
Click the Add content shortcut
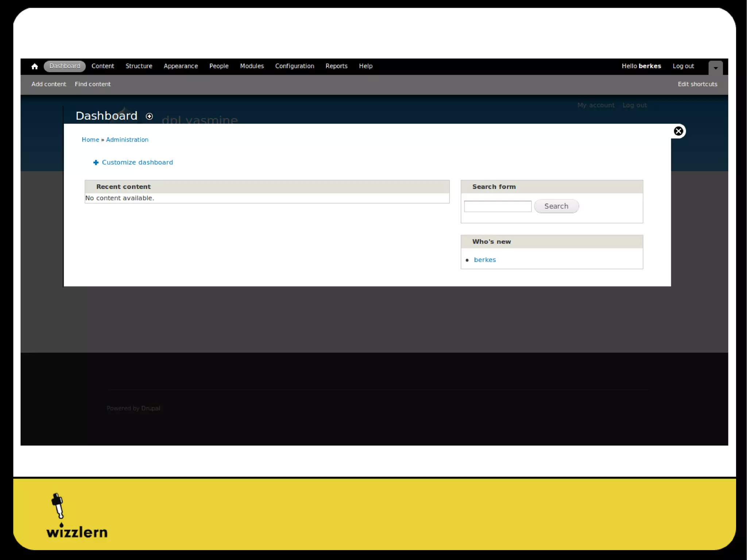(49, 84)
